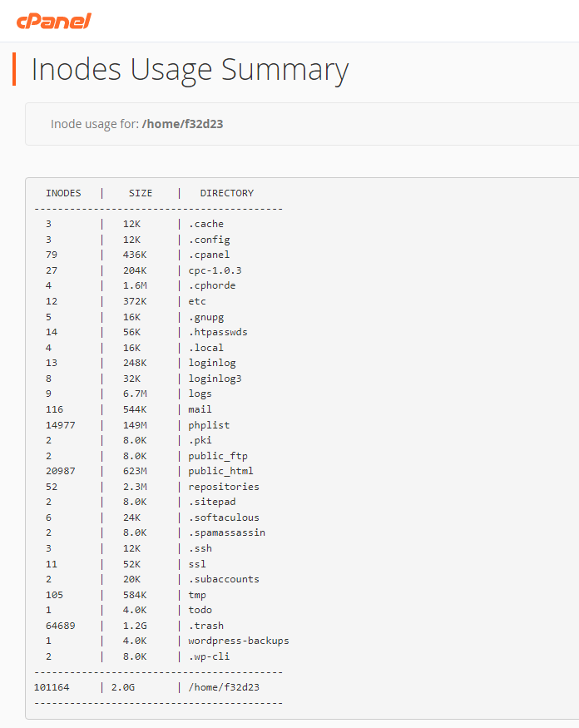
Task: Select the 64689 inode count
Action: pyautogui.click(x=61, y=626)
